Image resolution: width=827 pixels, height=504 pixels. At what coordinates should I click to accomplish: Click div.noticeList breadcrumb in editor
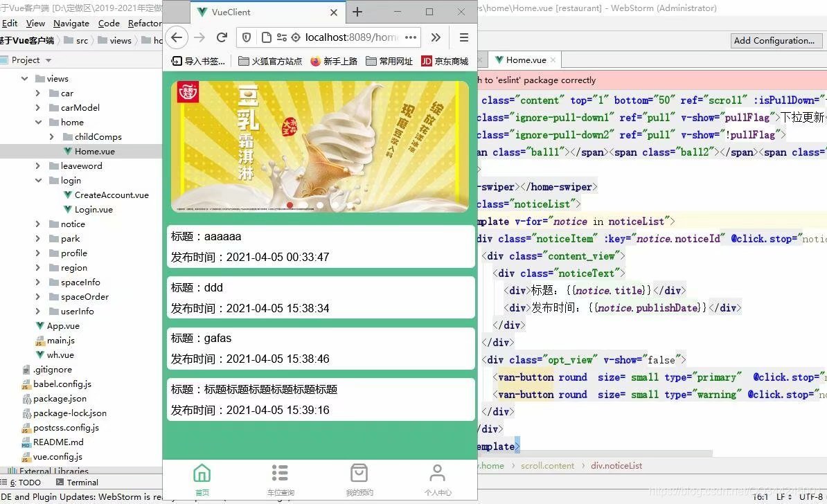616,465
